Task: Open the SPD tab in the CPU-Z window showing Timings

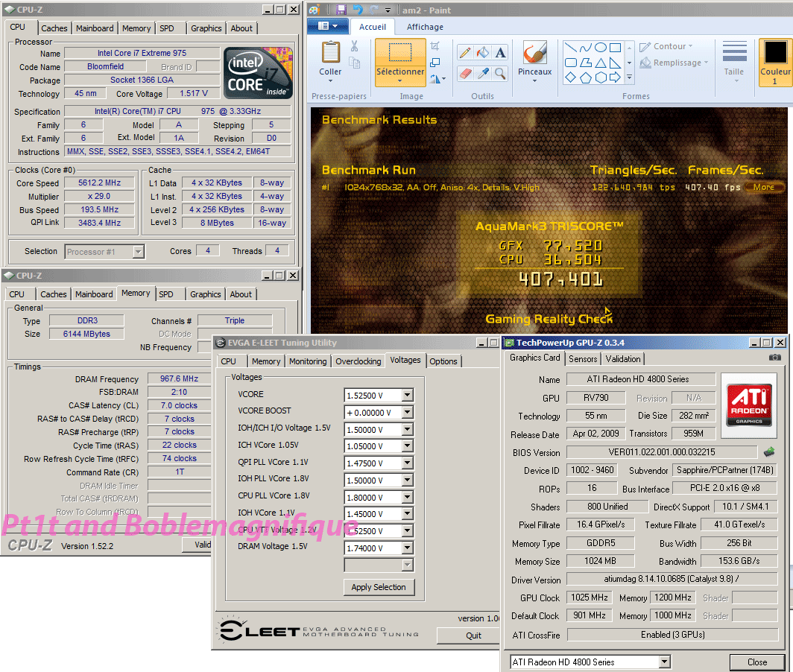Action: coord(166,294)
